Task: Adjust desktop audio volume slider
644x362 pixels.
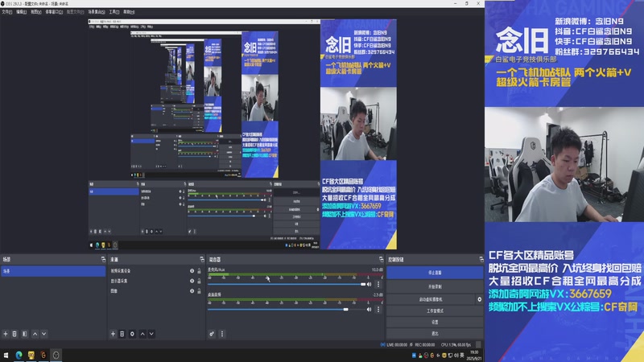Action: coord(287,309)
